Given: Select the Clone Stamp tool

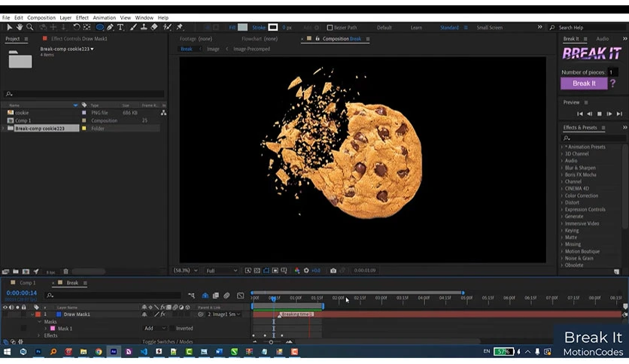Looking at the screenshot, I should click(144, 27).
